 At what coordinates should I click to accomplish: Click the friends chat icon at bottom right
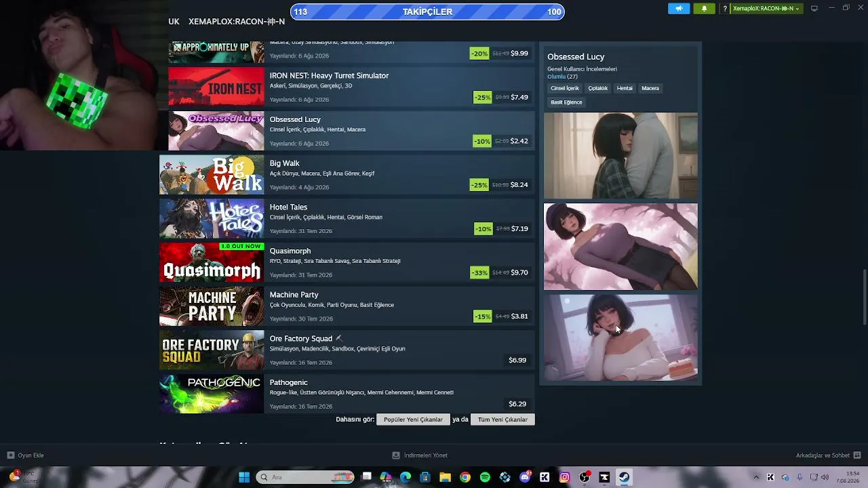coord(857,455)
